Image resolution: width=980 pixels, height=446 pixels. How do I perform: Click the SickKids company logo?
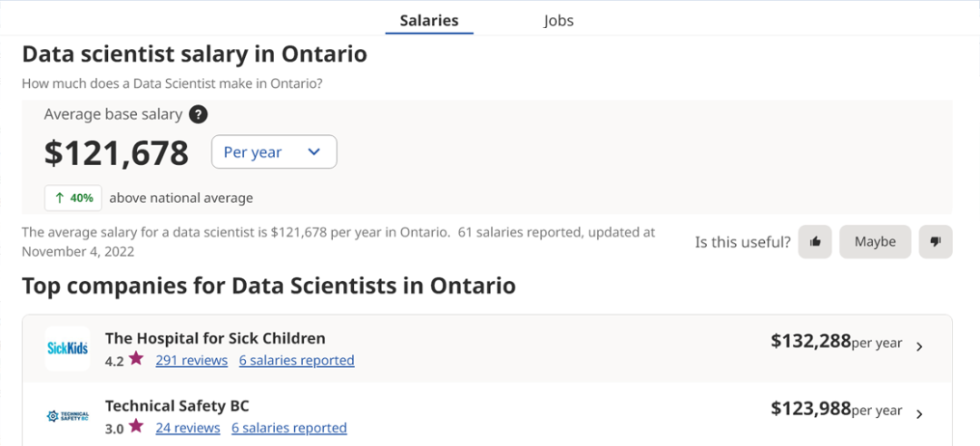[x=68, y=348]
